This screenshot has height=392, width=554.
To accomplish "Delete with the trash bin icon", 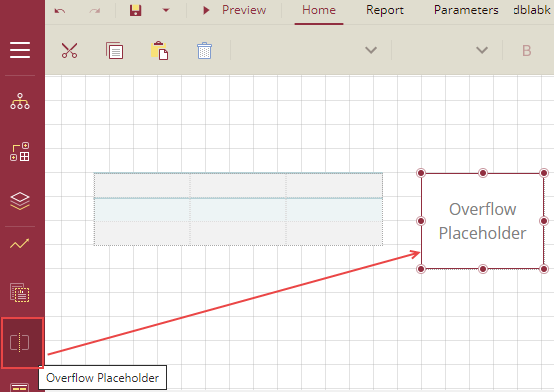I will click(205, 51).
